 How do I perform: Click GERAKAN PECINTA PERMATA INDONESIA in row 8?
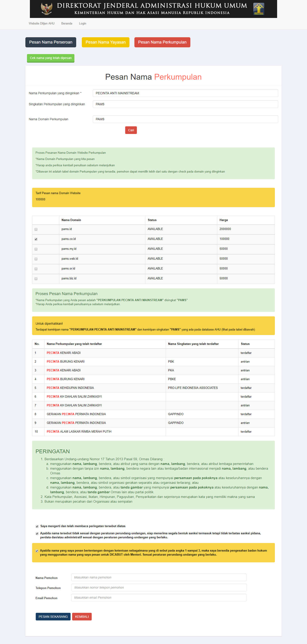[76, 414]
